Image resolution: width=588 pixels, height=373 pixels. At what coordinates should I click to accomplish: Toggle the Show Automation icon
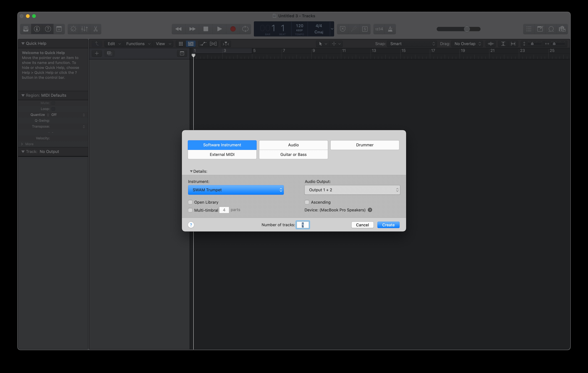[203, 44]
